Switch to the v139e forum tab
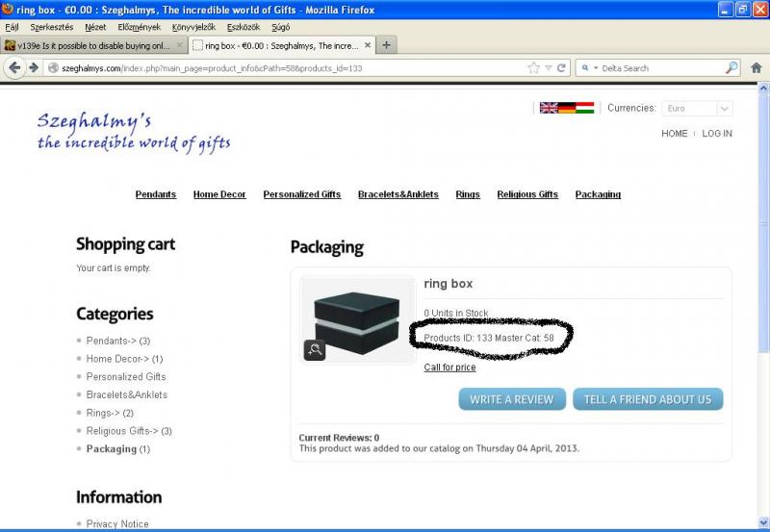Image resolution: width=770 pixels, height=532 pixels. click(94, 45)
